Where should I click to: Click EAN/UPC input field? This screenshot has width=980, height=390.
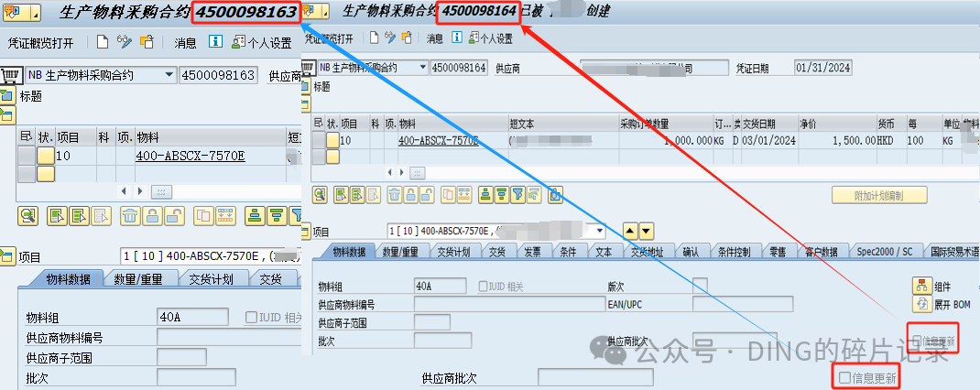click(743, 304)
